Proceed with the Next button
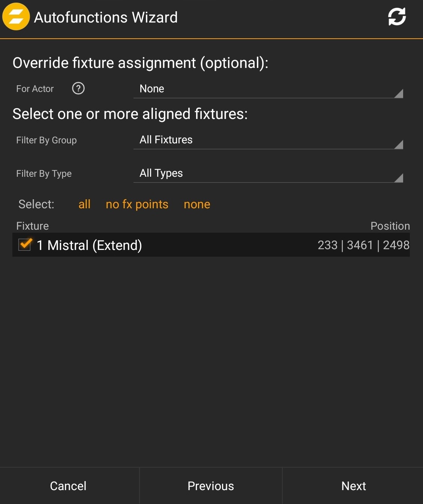423x504 pixels. click(x=353, y=486)
